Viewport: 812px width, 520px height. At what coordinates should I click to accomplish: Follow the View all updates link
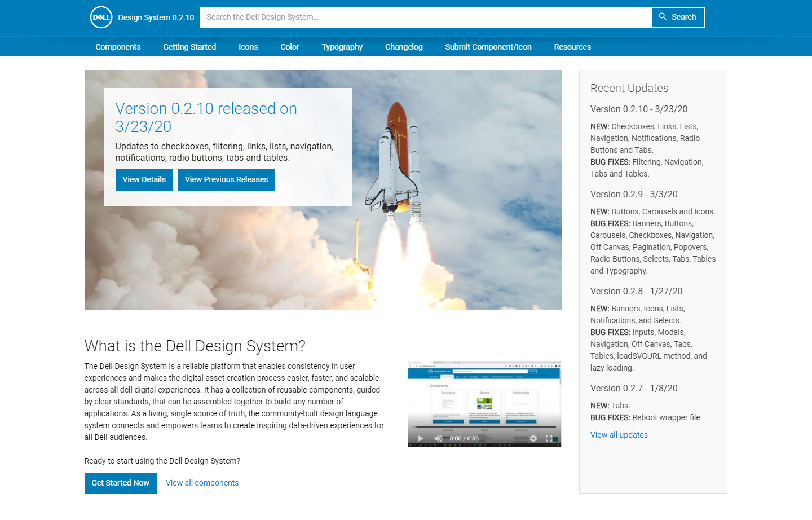coord(619,435)
